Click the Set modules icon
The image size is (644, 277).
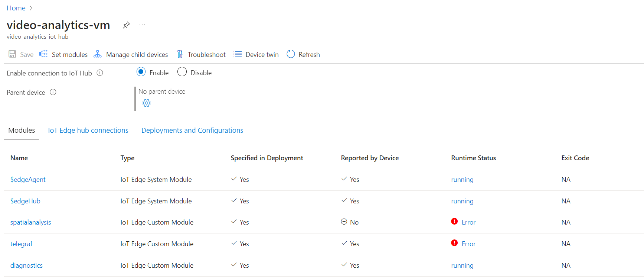[43, 54]
